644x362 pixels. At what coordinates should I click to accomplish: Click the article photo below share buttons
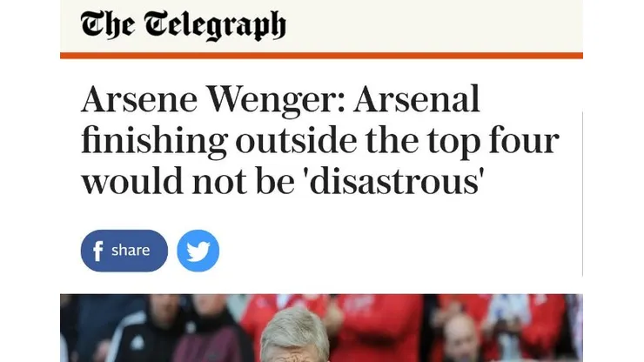coord(320,329)
